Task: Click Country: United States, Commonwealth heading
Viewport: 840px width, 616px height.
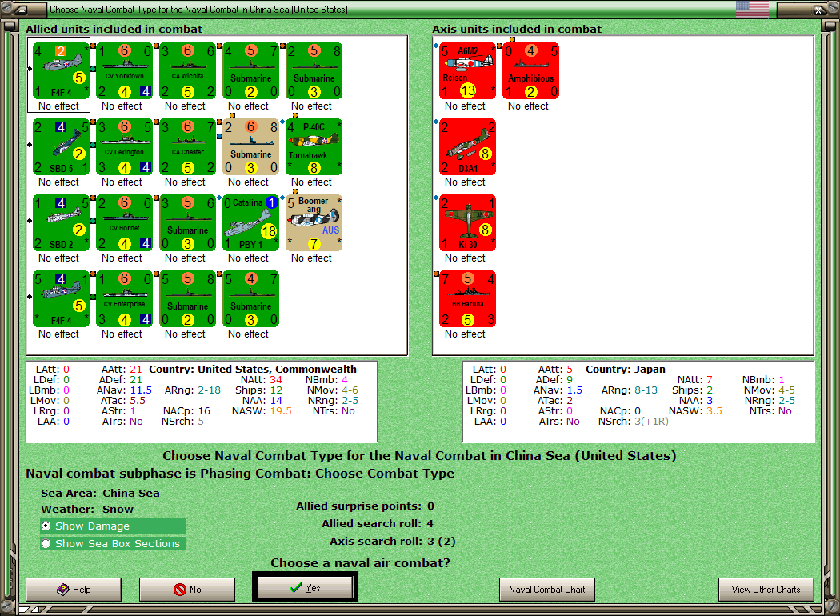Action: tap(252, 369)
